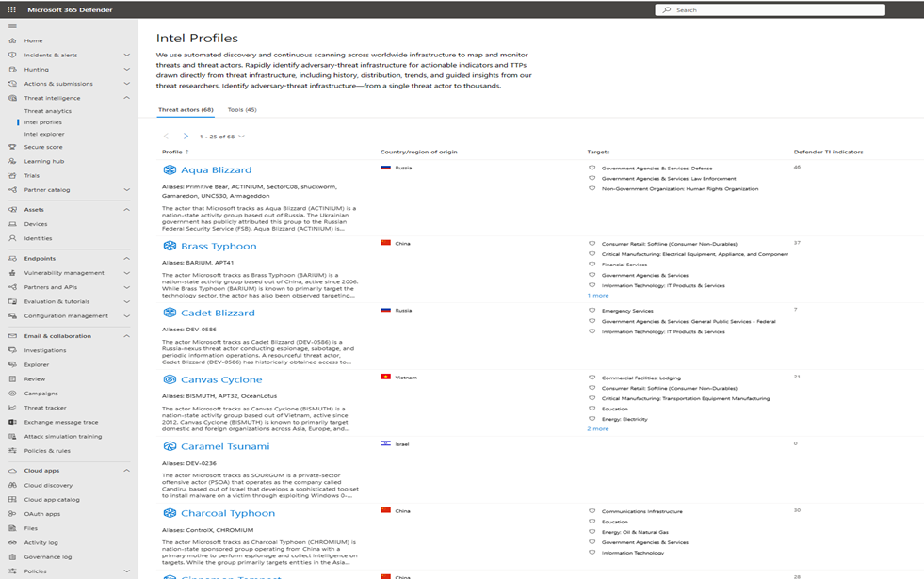The height and width of the screenshot is (579, 924).
Task: Open Threat analytics in sidebar
Action: [x=48, y=111]
